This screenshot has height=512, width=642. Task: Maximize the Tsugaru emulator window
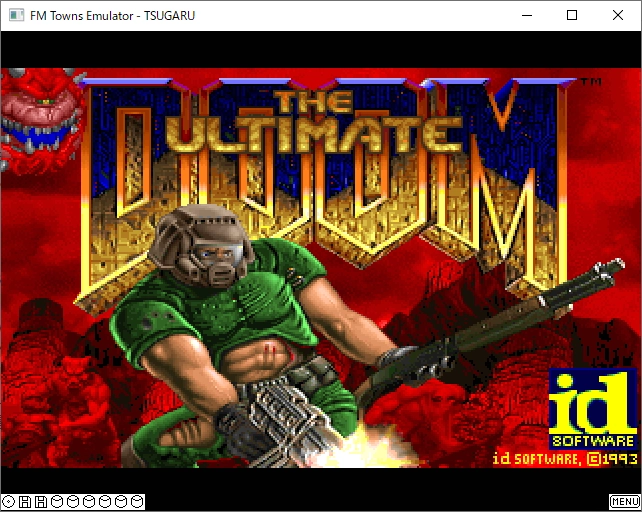point(572,15)
